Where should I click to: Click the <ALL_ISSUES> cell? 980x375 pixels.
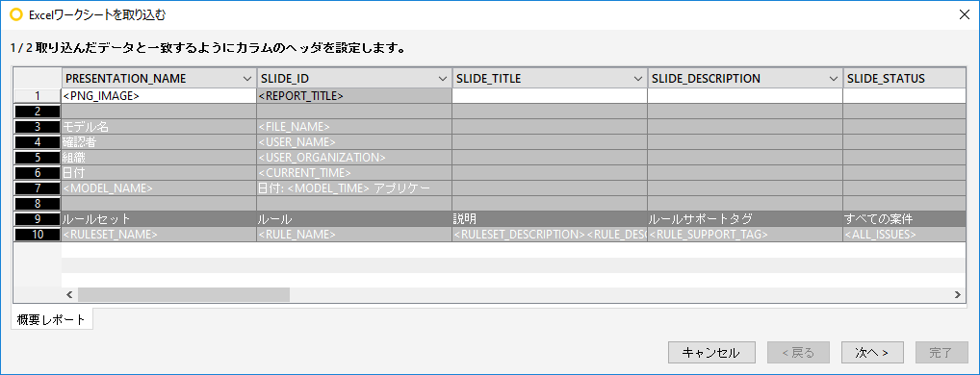903,235
